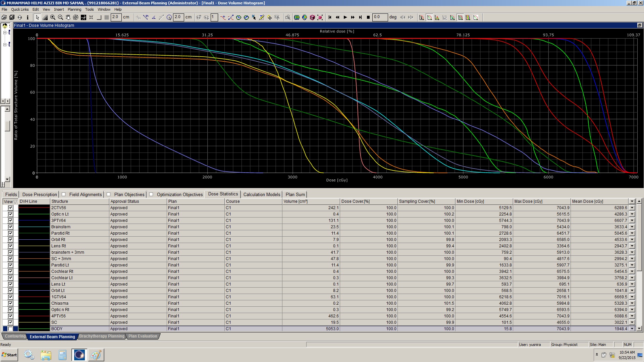Screen dimensions: 644x362
Task: Select the arrow pointer tool
Action: click(37, 17)
